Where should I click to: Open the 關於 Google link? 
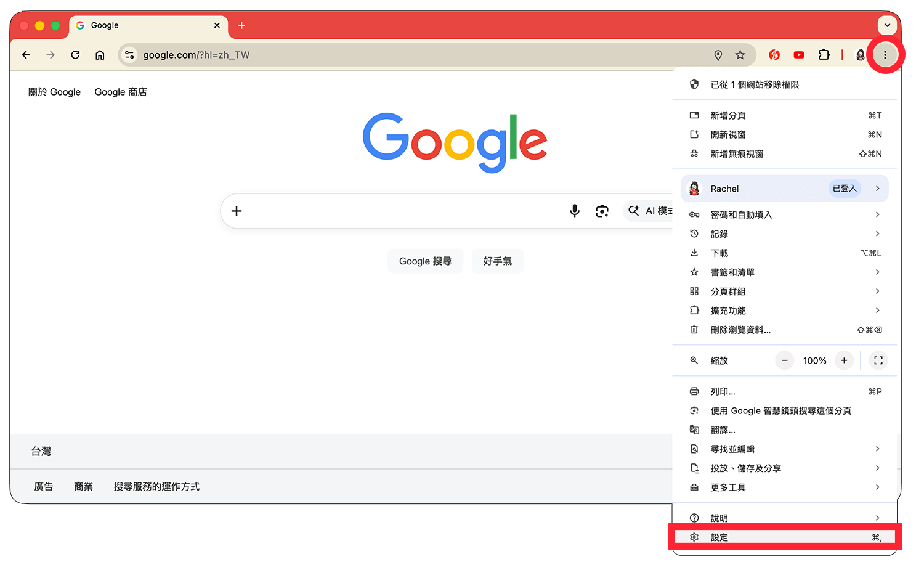pos(54,92)
